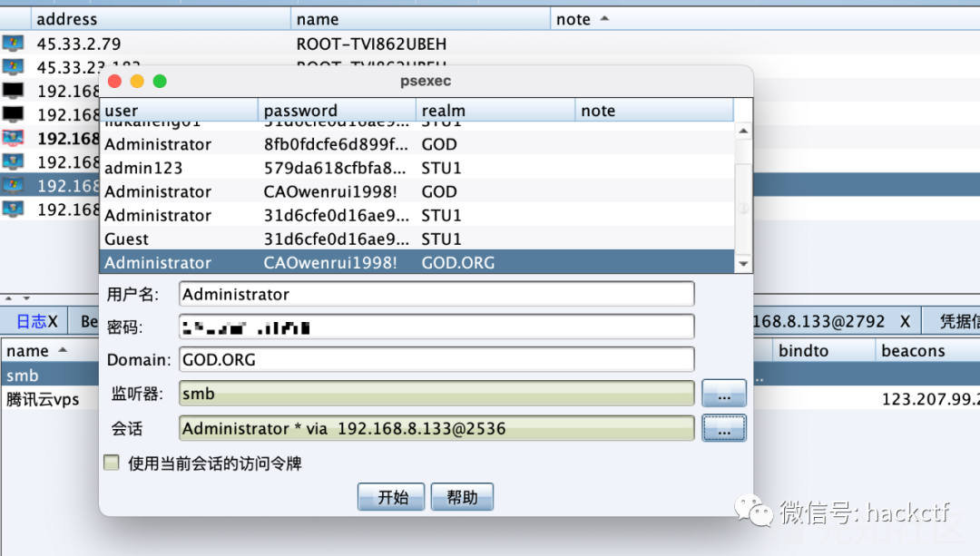Open the 凭据 credentials tab at right
980x556 pixels.
point(959,322)
